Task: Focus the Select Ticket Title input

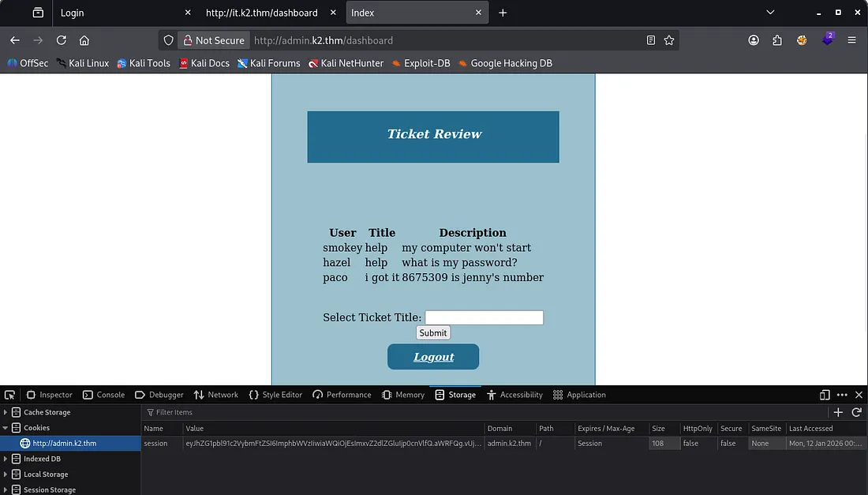Action: pyautogui.click(x=484, y=317)
